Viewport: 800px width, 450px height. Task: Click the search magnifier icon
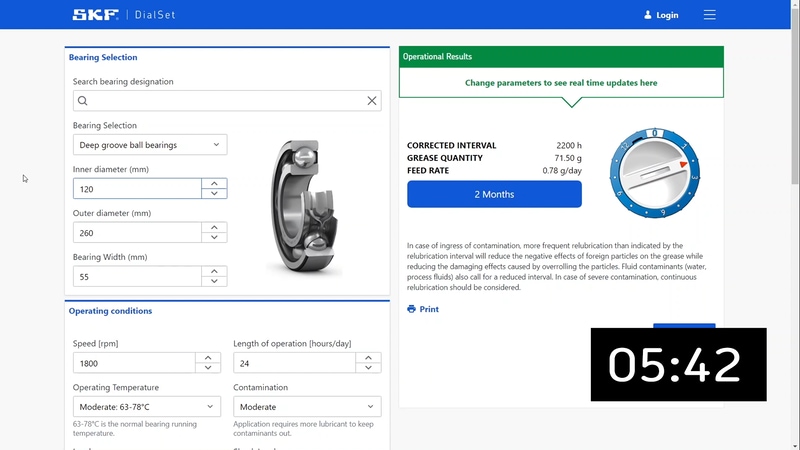tap(83, 101)
